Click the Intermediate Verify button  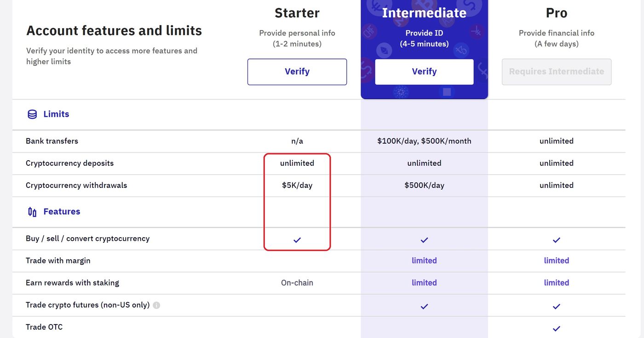coord(424,72)
